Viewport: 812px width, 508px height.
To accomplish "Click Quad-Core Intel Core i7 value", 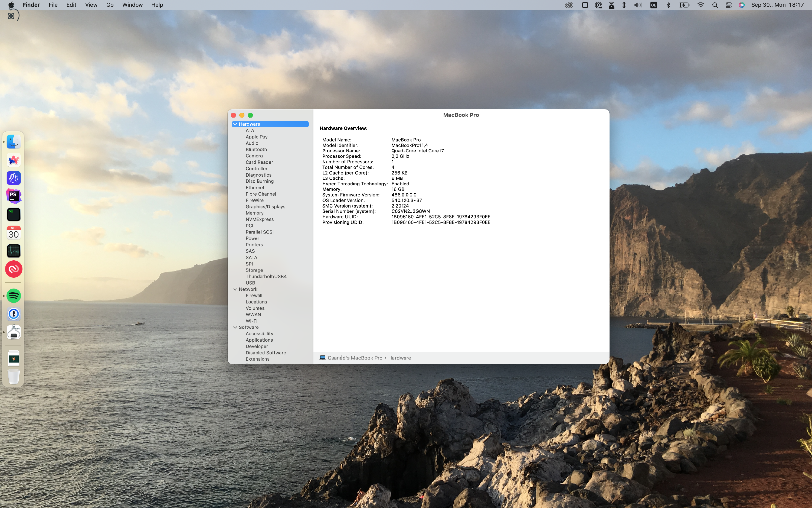I will (x=417, y=151).
